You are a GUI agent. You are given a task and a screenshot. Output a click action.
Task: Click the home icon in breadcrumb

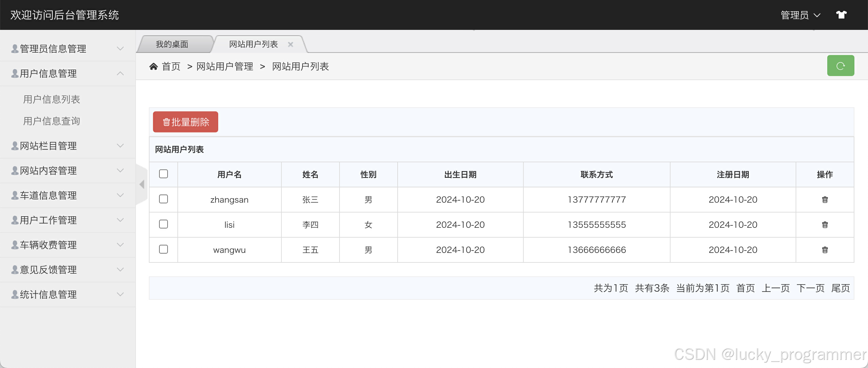click(x=154, y=67)
